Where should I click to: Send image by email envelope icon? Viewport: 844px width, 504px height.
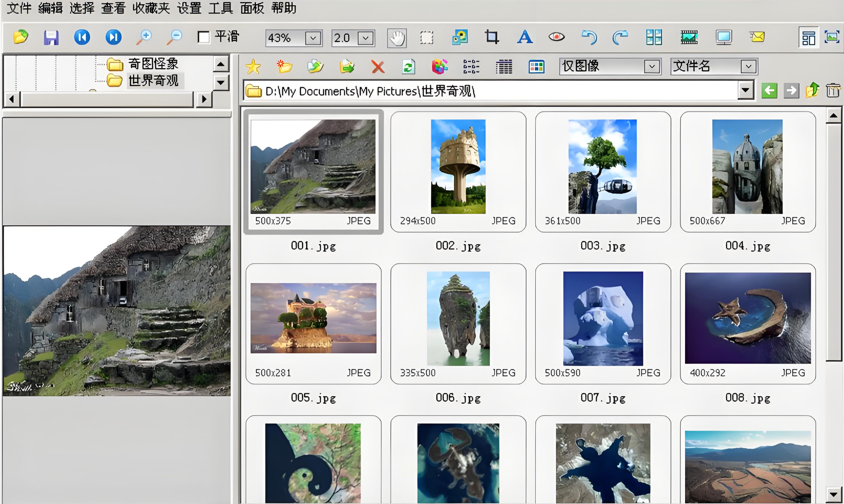click(757, 38)
